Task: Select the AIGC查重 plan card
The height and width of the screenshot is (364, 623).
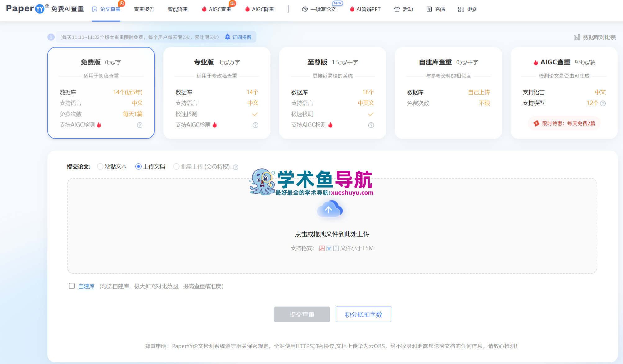Action: [564, 93]
